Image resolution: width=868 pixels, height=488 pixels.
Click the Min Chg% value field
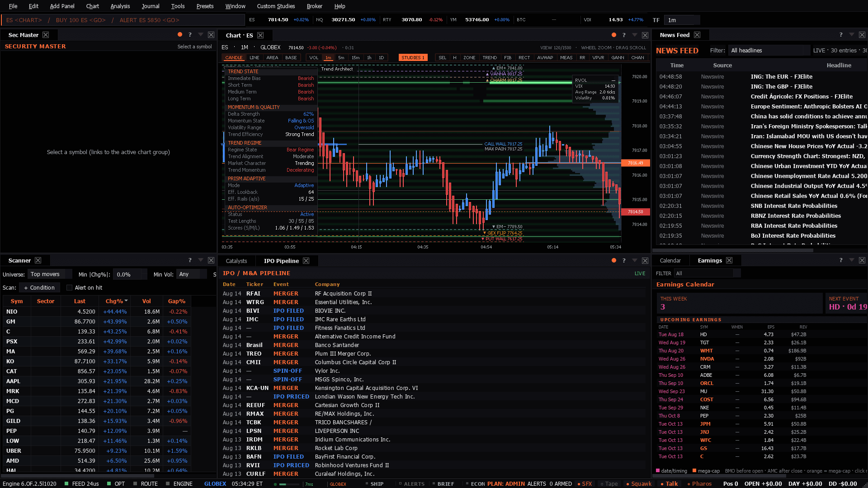click(129, 274)
